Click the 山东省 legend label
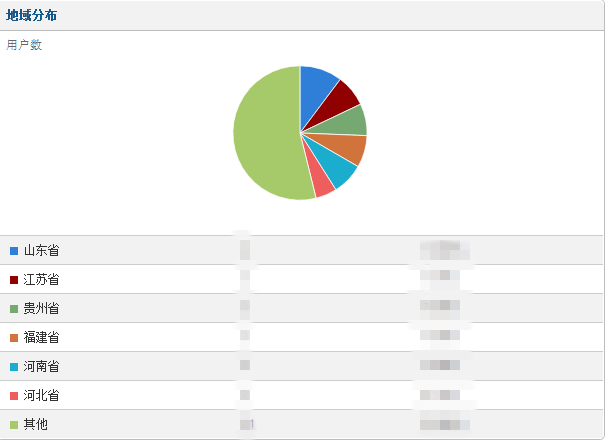Viewport: 606px width, 440px height. tap(41, 250)
